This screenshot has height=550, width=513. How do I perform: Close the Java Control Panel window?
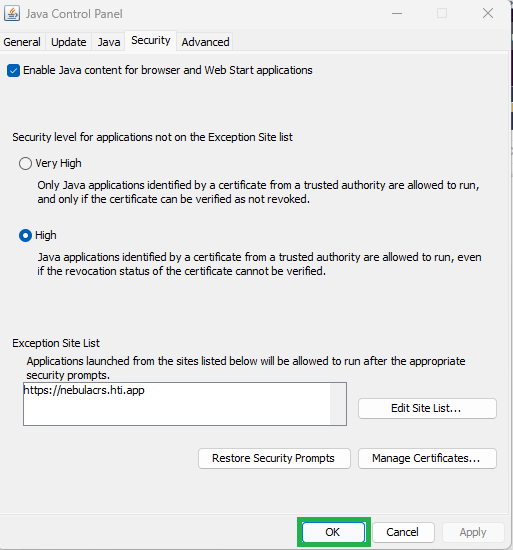pyautogui.click(x=487, y=14)
